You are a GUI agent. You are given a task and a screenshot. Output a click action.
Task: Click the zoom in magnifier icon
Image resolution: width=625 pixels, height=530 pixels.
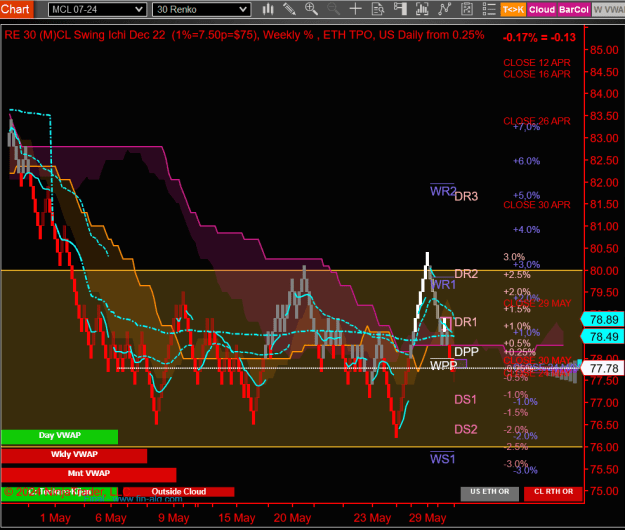coord(311,9)
